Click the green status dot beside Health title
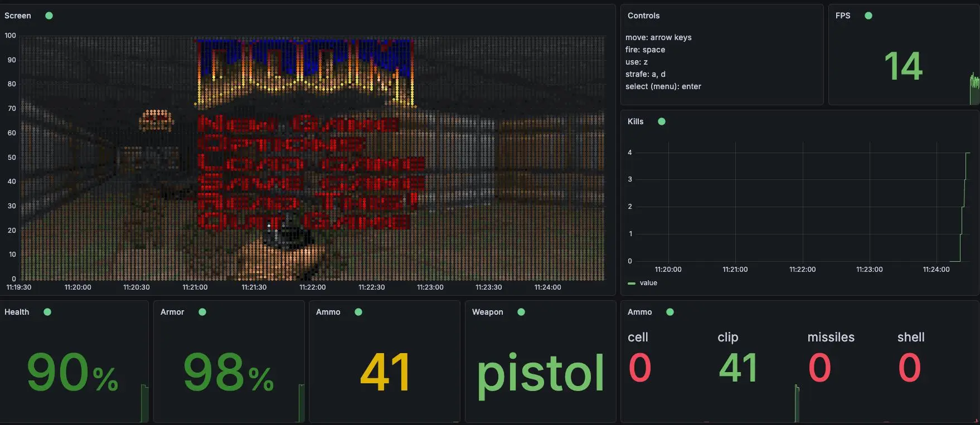This screenshot has height=425, width=980. click(47, 312)
